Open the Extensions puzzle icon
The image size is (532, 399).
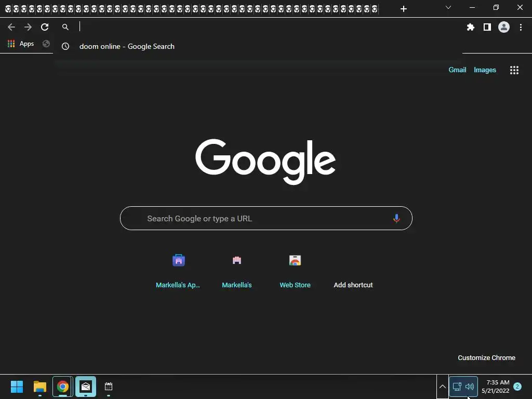[471, 27]
